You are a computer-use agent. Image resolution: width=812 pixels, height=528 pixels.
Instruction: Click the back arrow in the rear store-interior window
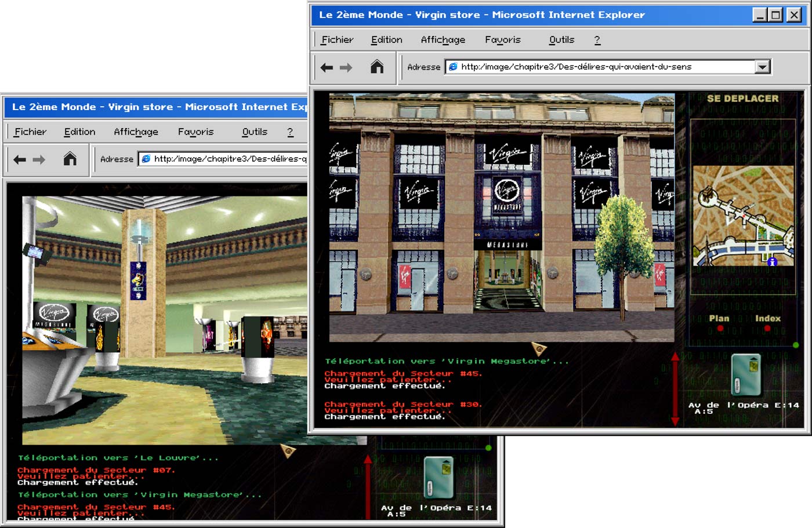pyautogui.click(x=20, y=159)
